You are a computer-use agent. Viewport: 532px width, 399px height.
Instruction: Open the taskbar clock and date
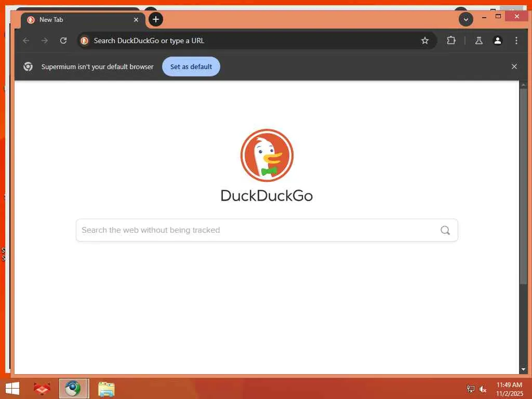pos(509,389)
